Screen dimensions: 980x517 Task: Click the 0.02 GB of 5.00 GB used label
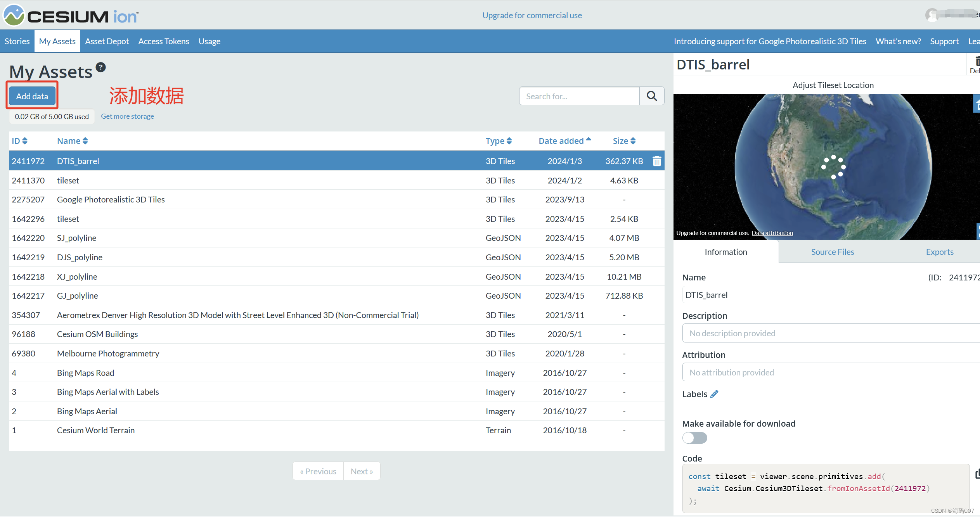pyautogui.click(x=52, y=116)
